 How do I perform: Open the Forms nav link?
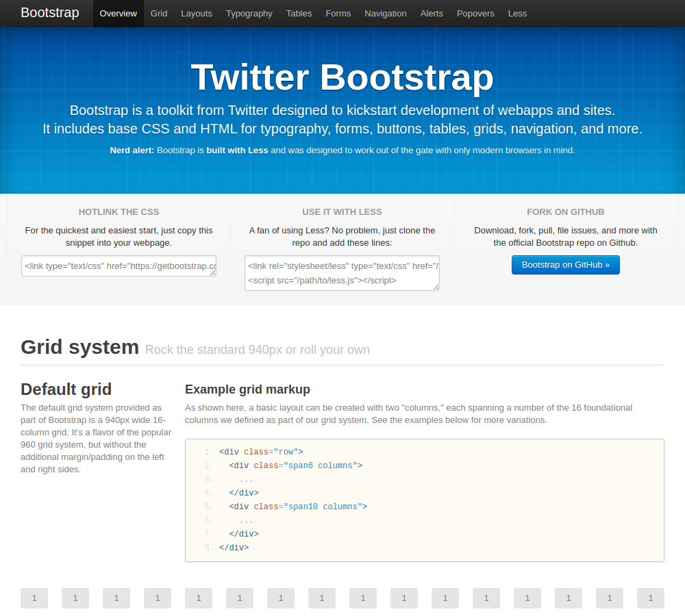(x=338, y=14)
